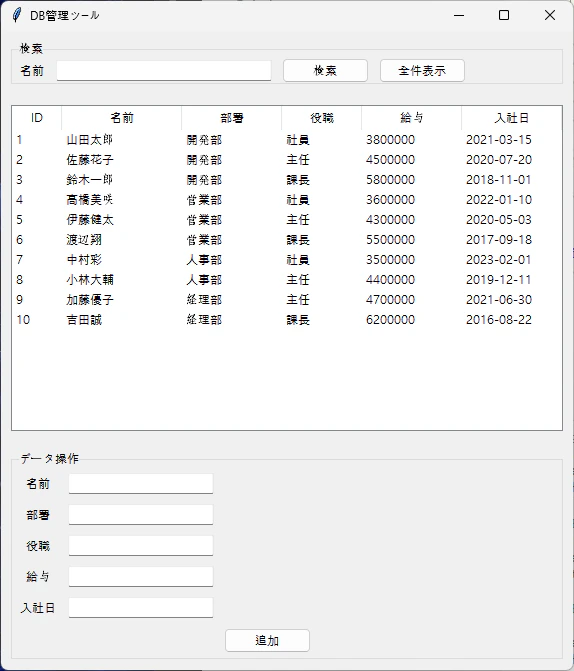The height and width of the screenshot is (671, 574).
Task: Maximize the DB管理ツール window
Action: pyautogui.click(x=504, y=15)
